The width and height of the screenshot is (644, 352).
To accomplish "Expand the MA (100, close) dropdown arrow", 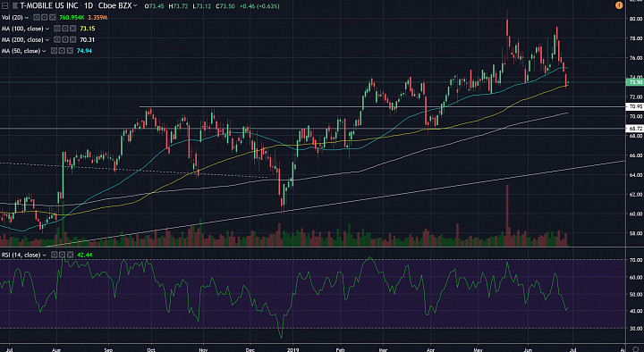I will pos(47,29).
